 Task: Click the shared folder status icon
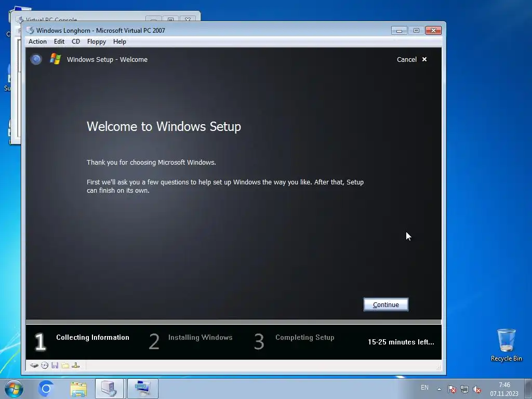(x=65, y=365)
